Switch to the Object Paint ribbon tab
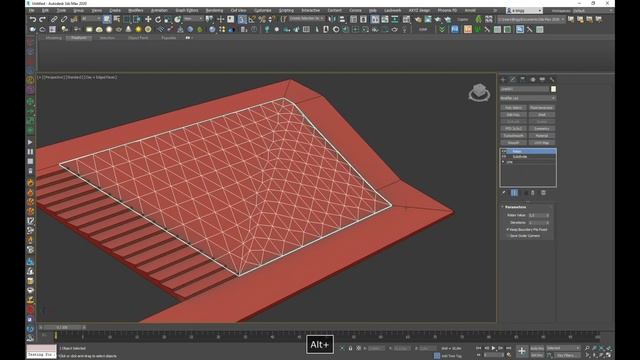The image size is (640, 360). (x=138, y=38)
